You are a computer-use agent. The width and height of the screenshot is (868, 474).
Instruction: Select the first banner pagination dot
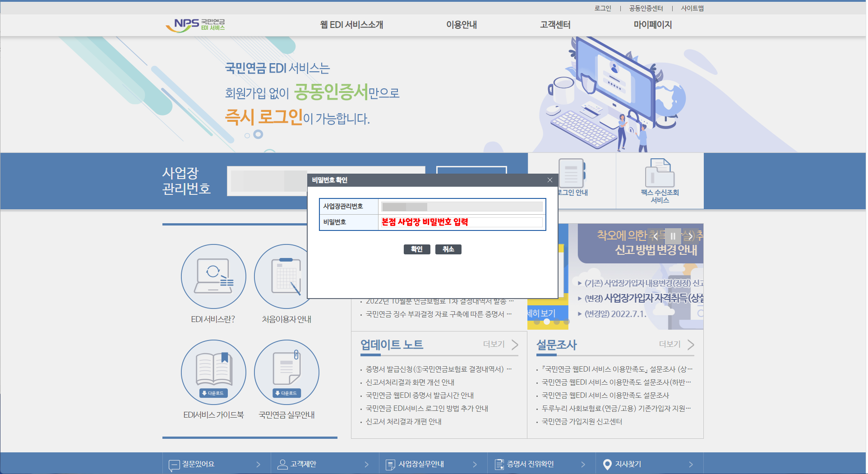click(x=537, y=322)
